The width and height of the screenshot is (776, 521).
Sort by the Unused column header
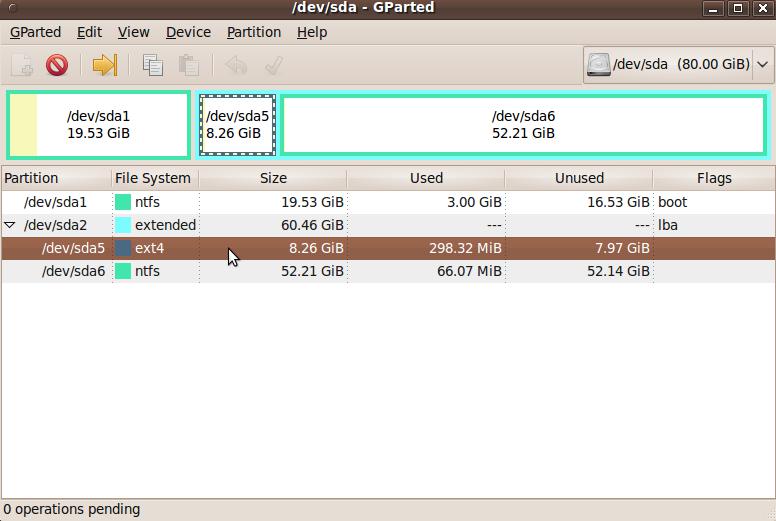pos(579,178)
